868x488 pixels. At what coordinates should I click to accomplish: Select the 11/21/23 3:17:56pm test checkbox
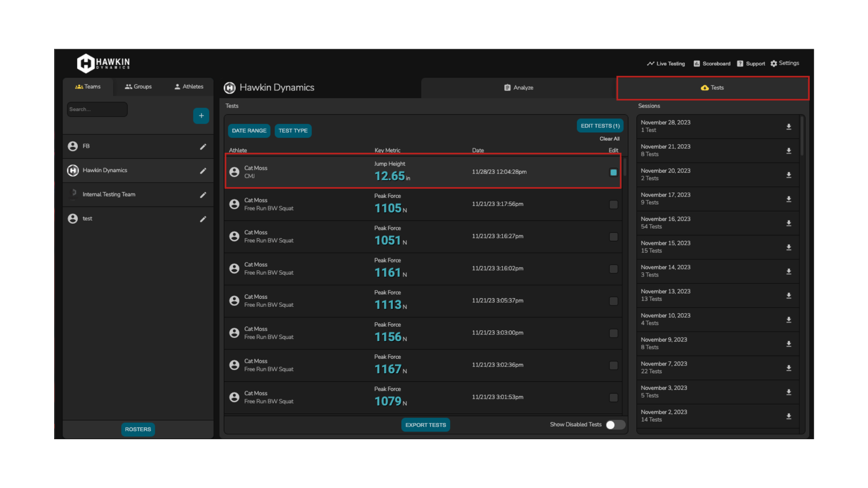pyautogui.click(x=613, y=205)
